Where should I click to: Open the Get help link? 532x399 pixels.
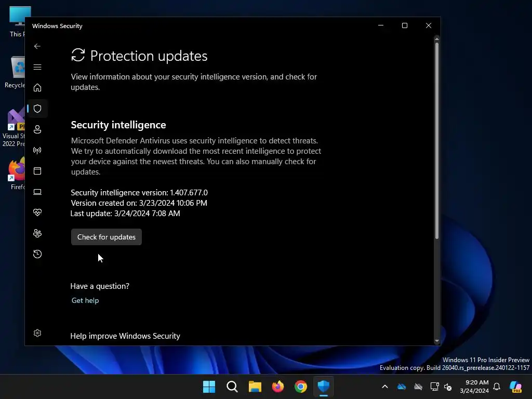click(x=85, y=300)
